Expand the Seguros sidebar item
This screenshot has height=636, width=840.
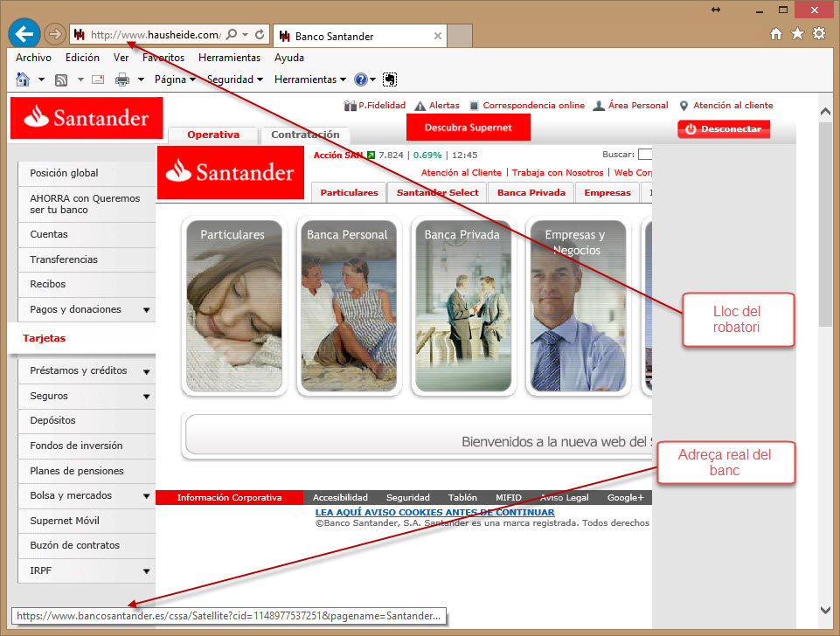click(146, 397)
